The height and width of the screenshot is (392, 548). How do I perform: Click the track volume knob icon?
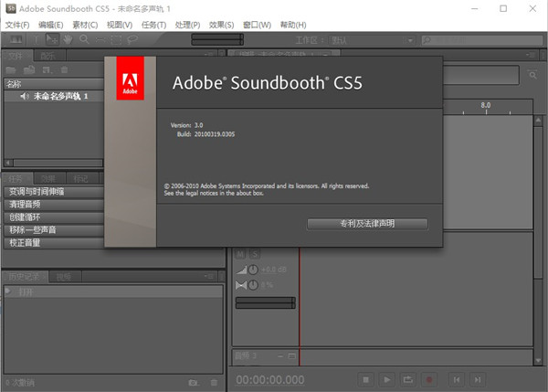[253, 270]
